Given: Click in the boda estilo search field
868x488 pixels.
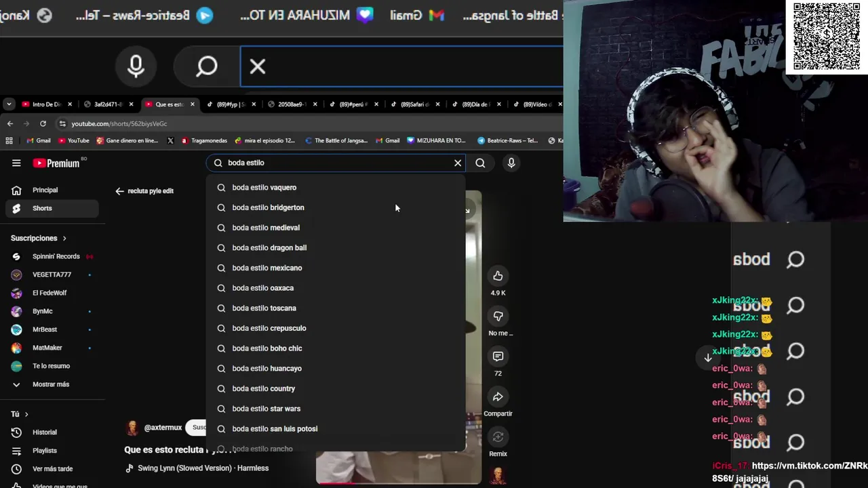Looking at the screenshot, I should click(x=337, y=163).
